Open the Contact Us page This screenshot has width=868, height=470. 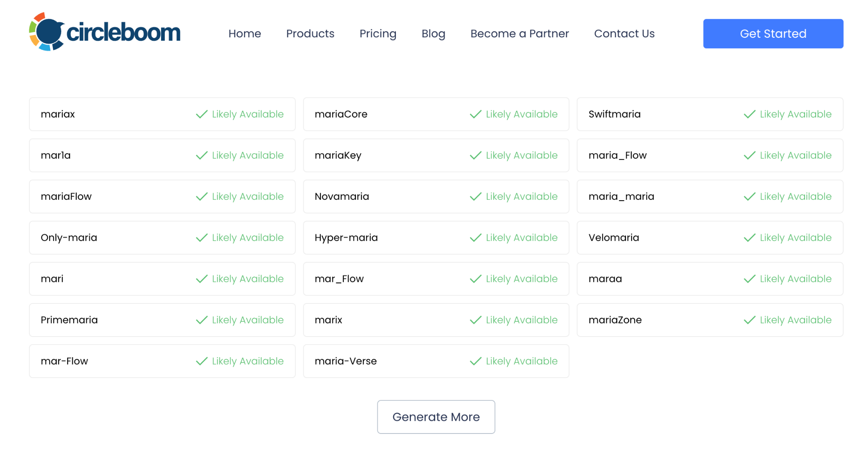(624, 34)
